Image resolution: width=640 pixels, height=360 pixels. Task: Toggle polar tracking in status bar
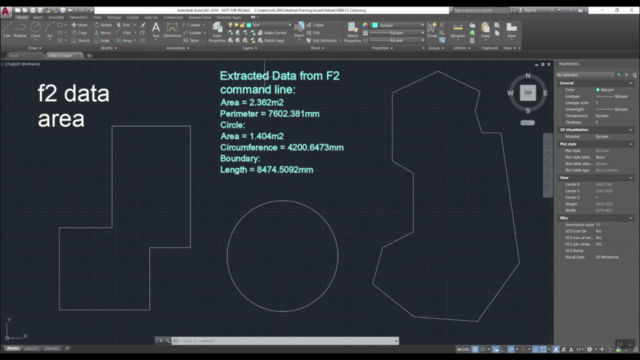511,349
